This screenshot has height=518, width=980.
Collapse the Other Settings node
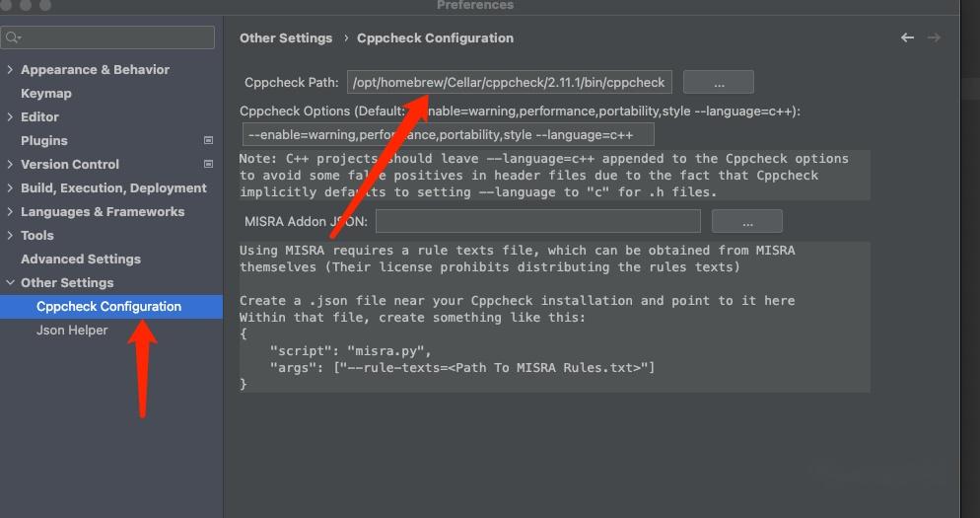tap(10, 283)
